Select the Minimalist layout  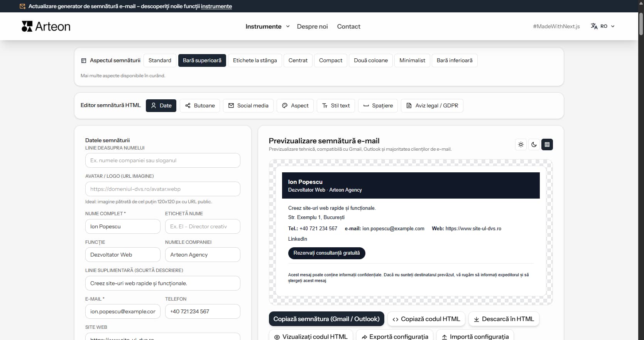pyautogui.click(x=412, y=60)
